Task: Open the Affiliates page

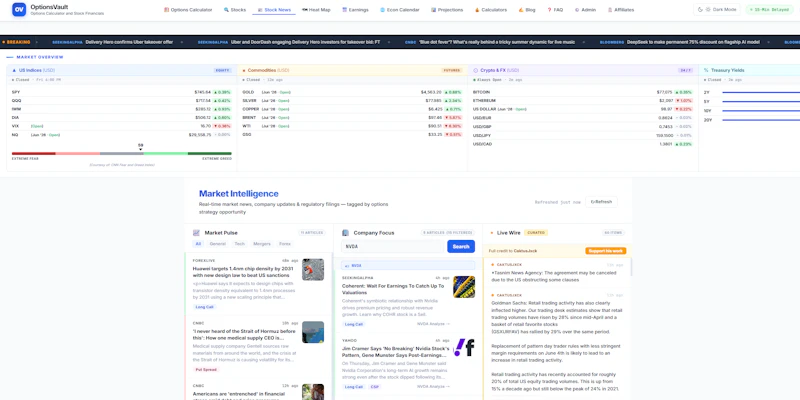Action: coord(621,10)
